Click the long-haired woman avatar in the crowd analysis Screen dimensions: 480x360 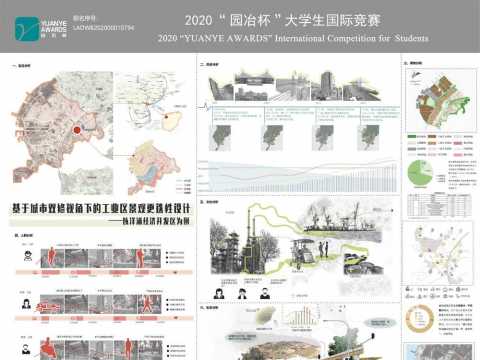coord(26,304)
